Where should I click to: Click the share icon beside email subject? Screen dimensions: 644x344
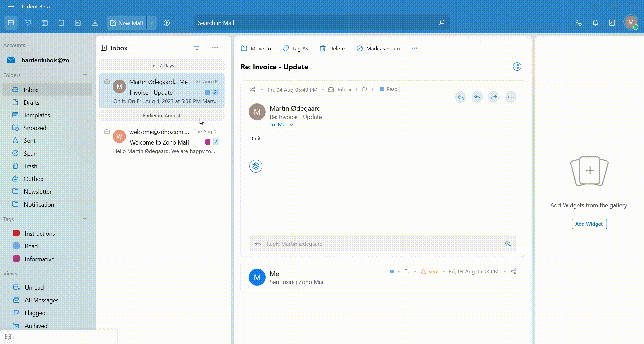click(517, 67)
